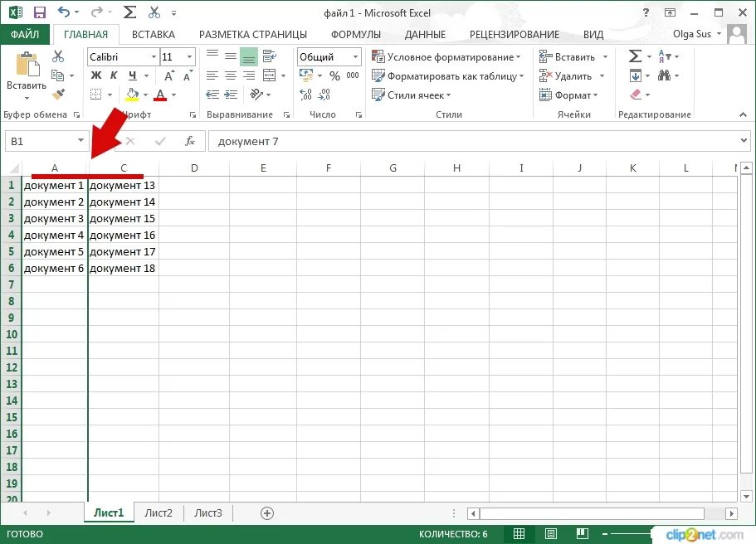Click the Cut scissors in clipboard group
The height and width of the screenshot is (544, 756).
point(58,56)
